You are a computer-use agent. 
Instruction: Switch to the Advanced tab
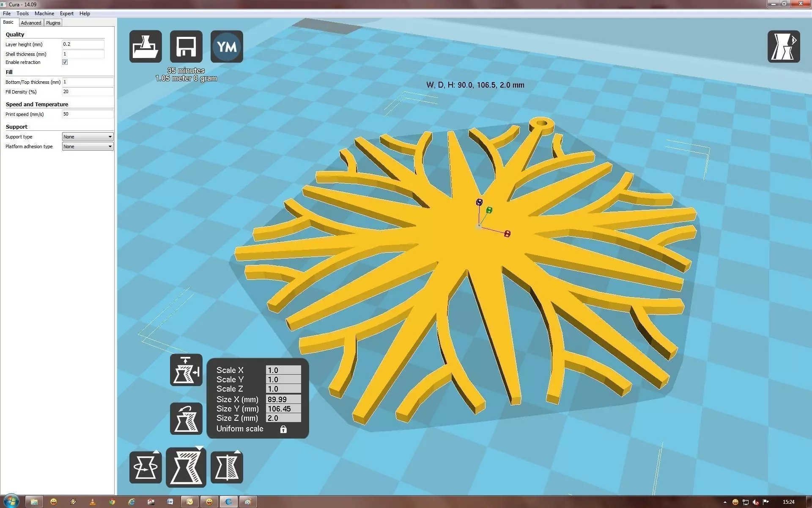click(31, 23)
